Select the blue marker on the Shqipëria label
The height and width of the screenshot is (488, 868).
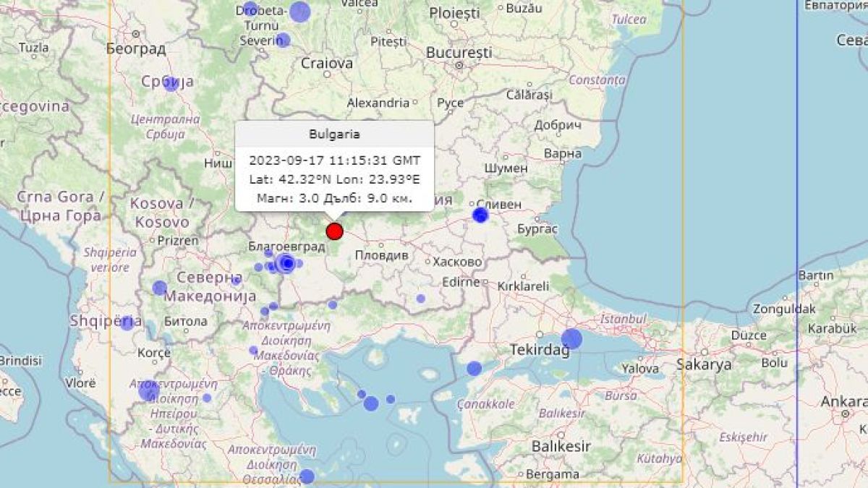tap(127, 322)
